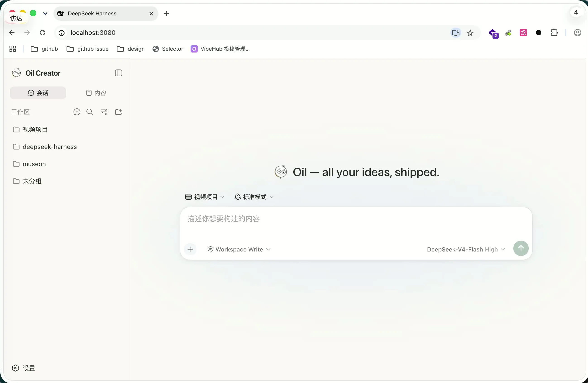View site information for localhost

click(62, 33)
